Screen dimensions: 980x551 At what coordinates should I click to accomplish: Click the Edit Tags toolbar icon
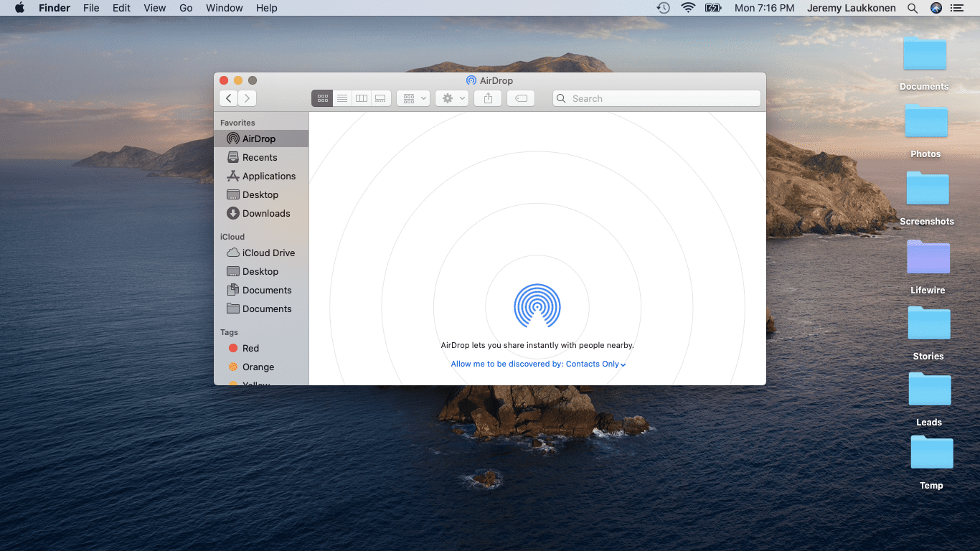point(521,98)
